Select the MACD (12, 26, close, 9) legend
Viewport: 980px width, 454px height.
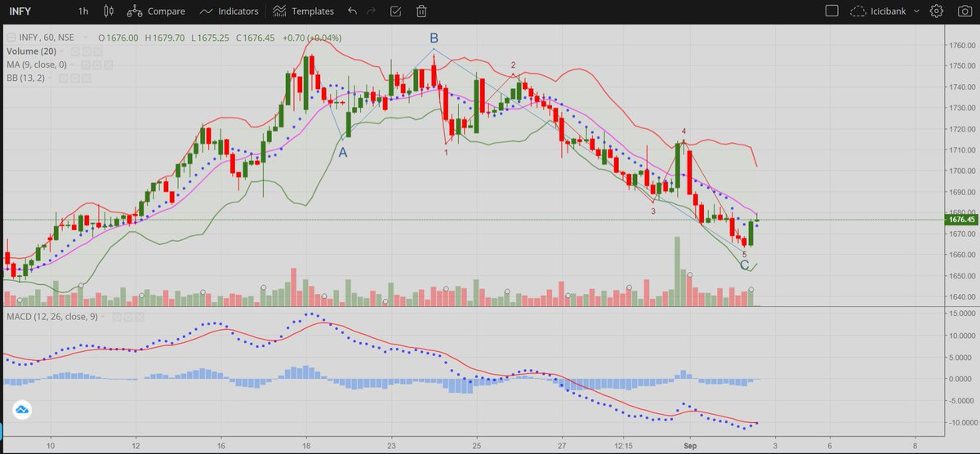point(52,315)
